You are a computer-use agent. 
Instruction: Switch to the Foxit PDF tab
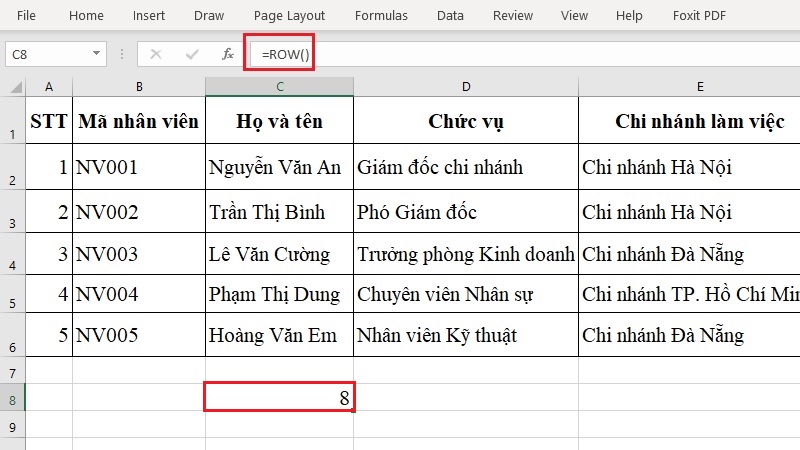[x=699, y=15]
